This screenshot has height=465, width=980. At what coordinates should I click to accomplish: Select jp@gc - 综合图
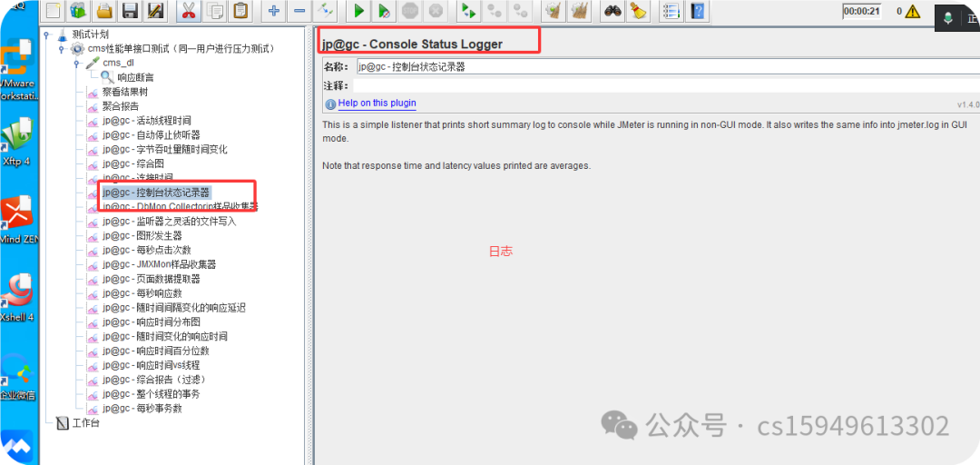tap(133, 164)
